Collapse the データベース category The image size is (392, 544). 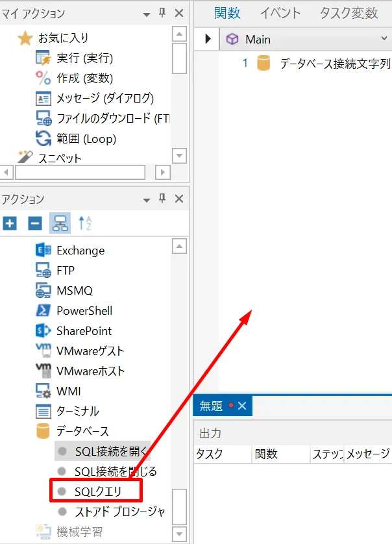pyautogui.click(x=82, y=432)
